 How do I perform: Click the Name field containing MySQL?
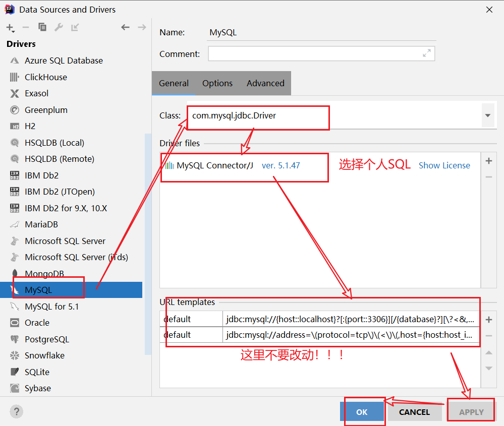pos(321,32)
